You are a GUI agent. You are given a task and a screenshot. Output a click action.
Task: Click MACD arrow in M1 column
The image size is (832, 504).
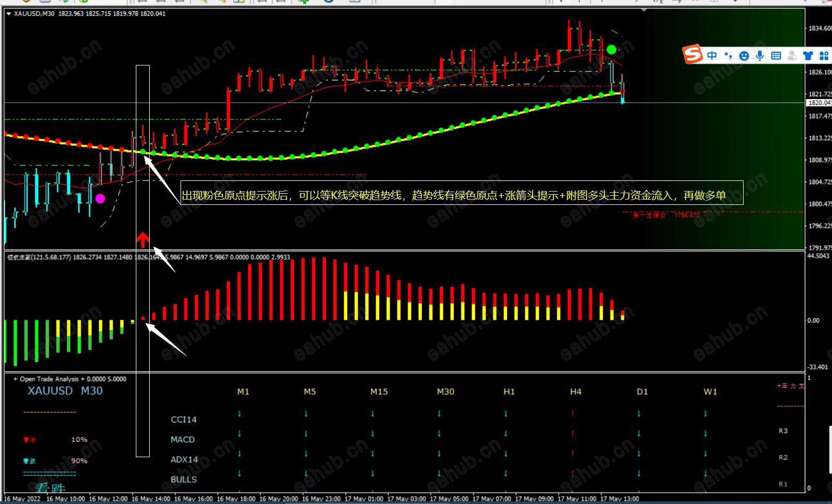tap(240, 433)
